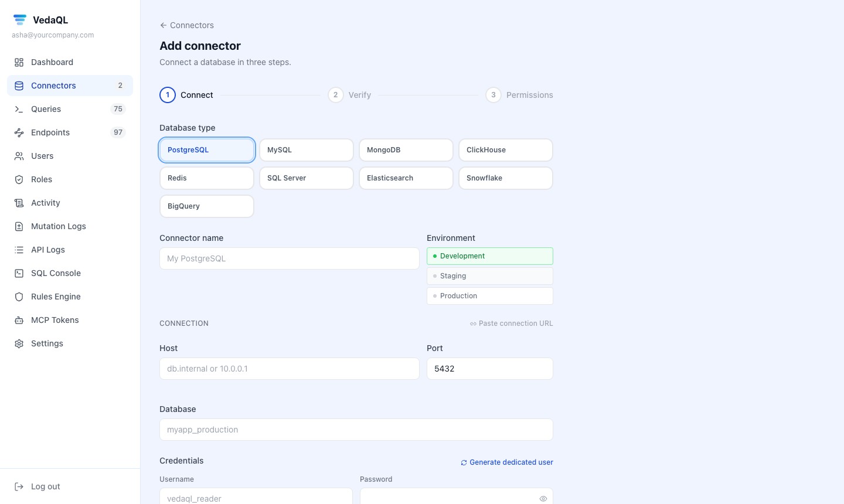
Task: Open API Logs page
Action: click(70, 250)
